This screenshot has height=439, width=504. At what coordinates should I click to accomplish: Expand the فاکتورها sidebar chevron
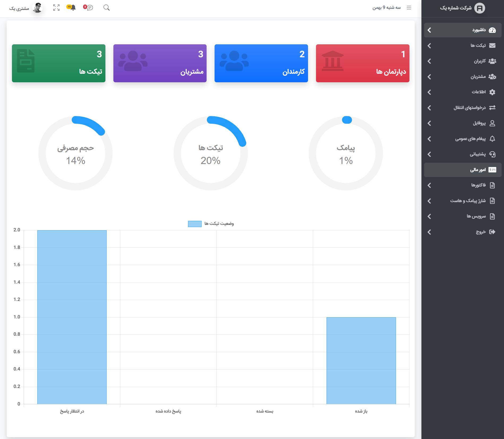[429, 185]
